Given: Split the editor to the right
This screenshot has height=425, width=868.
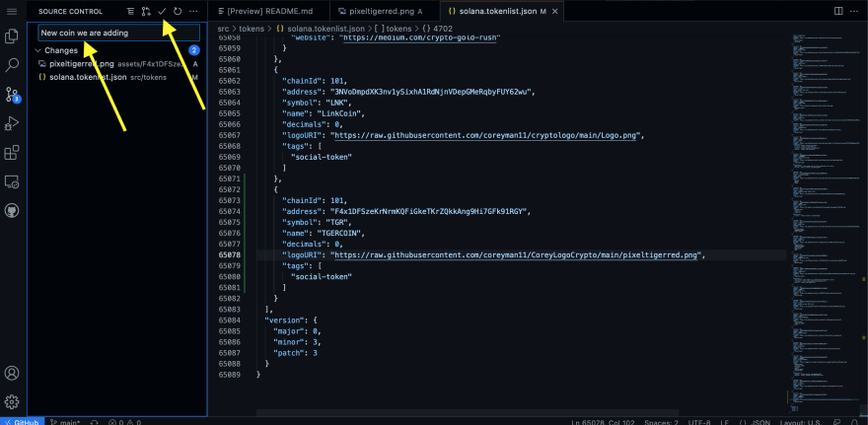Looking at the screenshot, I should (838, 11).
